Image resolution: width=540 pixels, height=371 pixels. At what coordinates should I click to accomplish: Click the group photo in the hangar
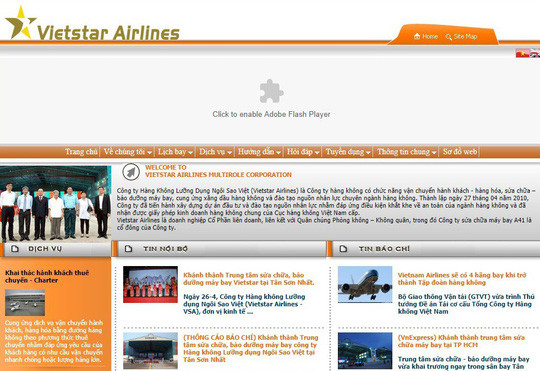(55, 204)
